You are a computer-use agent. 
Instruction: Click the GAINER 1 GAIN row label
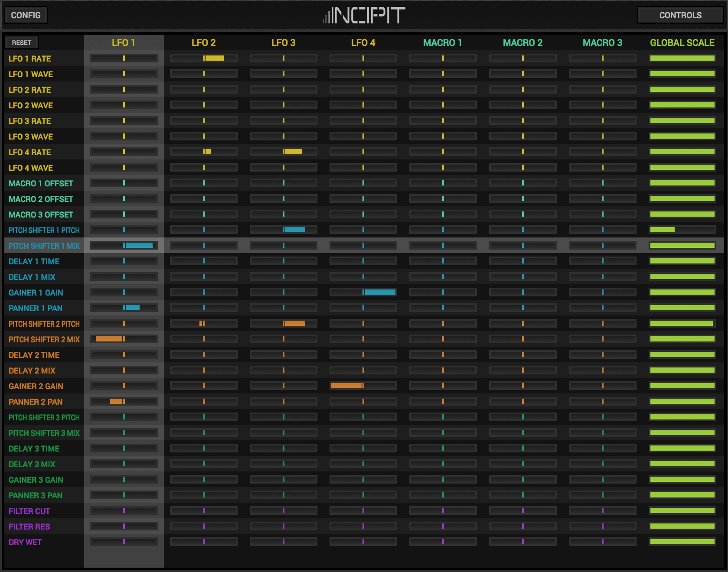click(36, 292)
